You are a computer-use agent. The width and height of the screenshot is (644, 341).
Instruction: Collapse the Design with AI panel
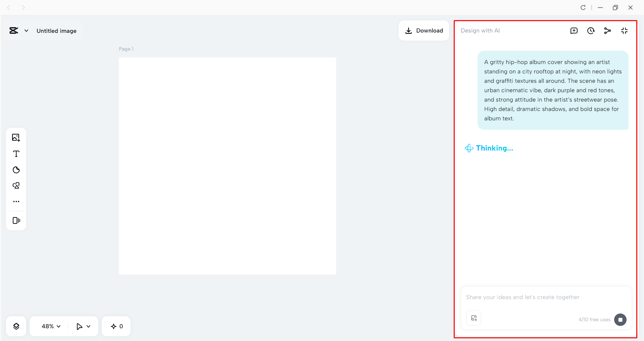tap(624, 31)
